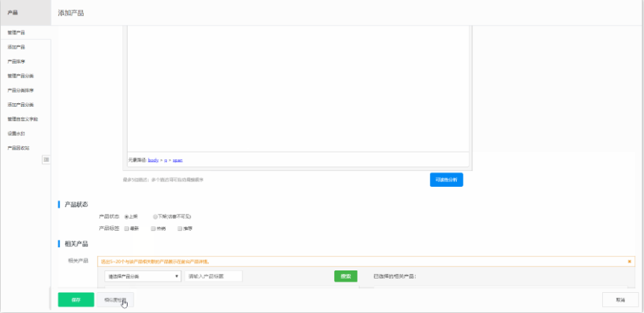
Task: Open 设置水印 in the sidebar
Action: pyautogui.click(x=16, y=134)
